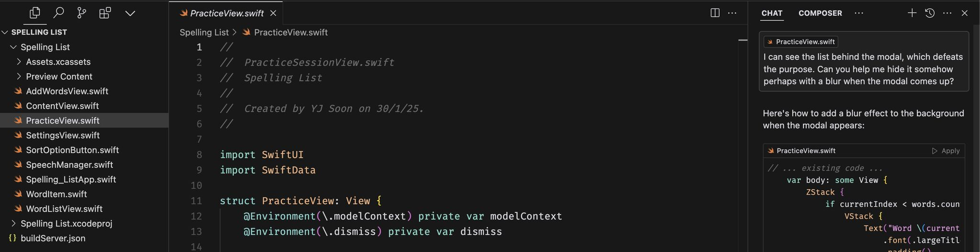
Task: Open the Extensions icon
Action: pyautogui.click(x=105, y=13)
